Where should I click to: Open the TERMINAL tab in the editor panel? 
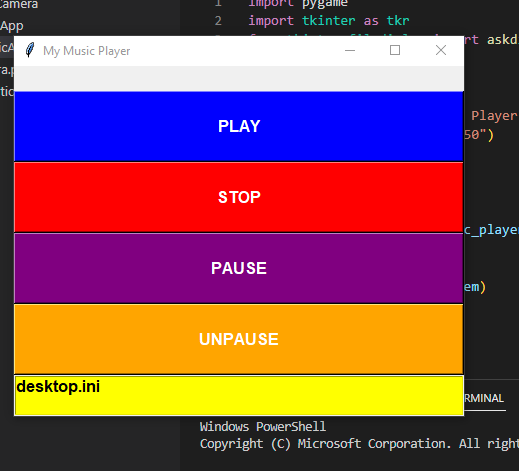484,398
